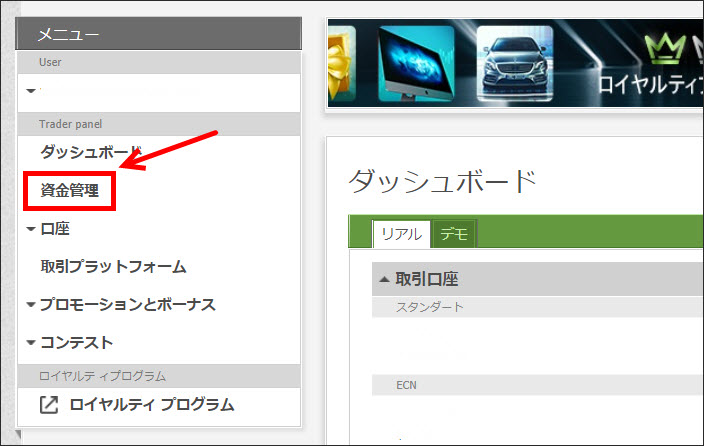Viewport: 704px width, 446px height.
Task: Select the スタンダート account row
Action: 430,307
